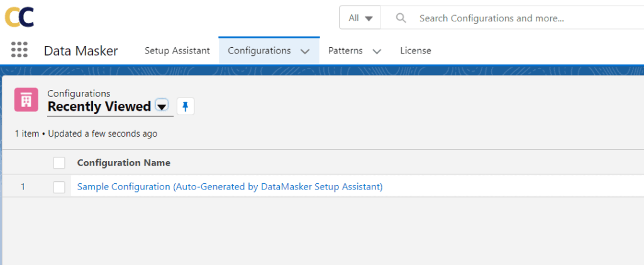Click the CC company logo
Viewport: 644px width, 265px height.
coord(19,17)
